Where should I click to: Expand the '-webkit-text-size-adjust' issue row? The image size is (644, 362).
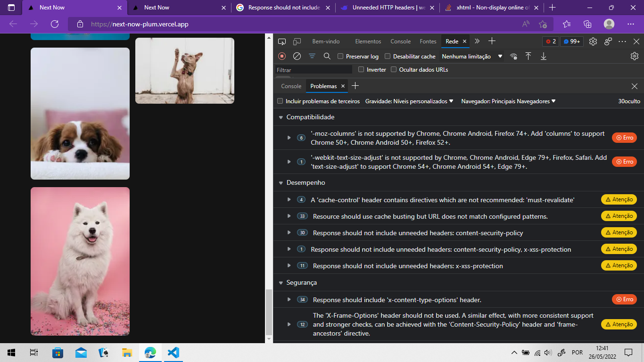click(289, 162)
